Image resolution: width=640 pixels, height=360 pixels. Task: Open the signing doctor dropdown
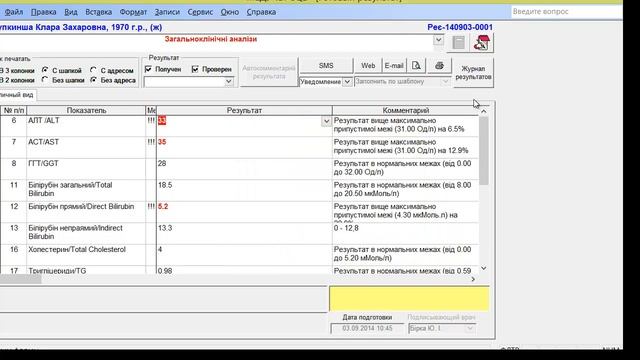pos(470,329)
